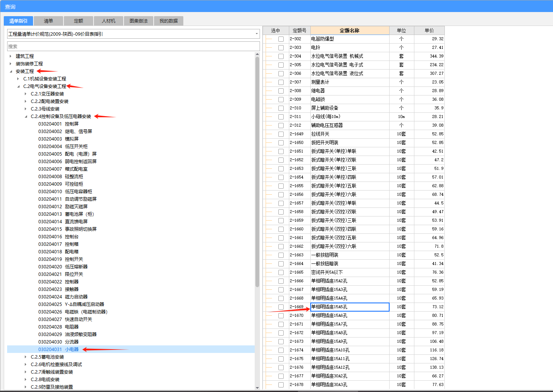Viewport: 553px width, 392px height.
Task: Click 定额号 cell 2-1660
Action: click(299, 229)
